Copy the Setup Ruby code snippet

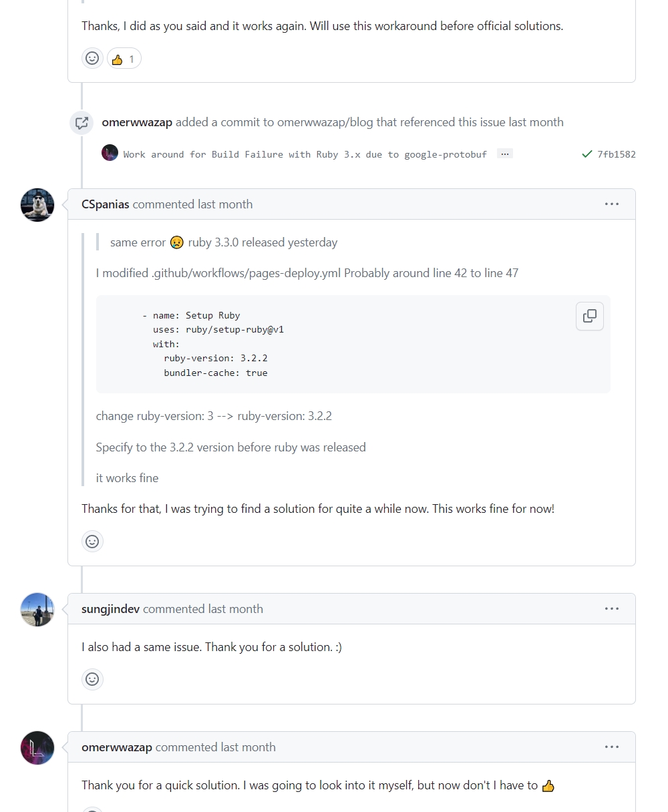click(x=589, y=316)
